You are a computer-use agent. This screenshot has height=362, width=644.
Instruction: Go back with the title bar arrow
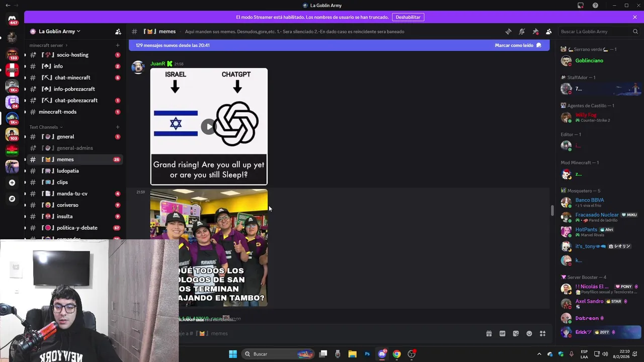[7, 5]
